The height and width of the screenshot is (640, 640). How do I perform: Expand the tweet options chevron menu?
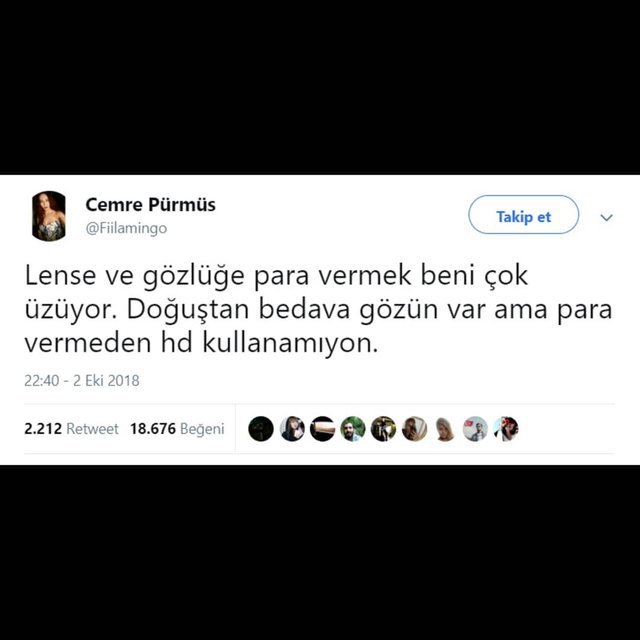point(606,218)
